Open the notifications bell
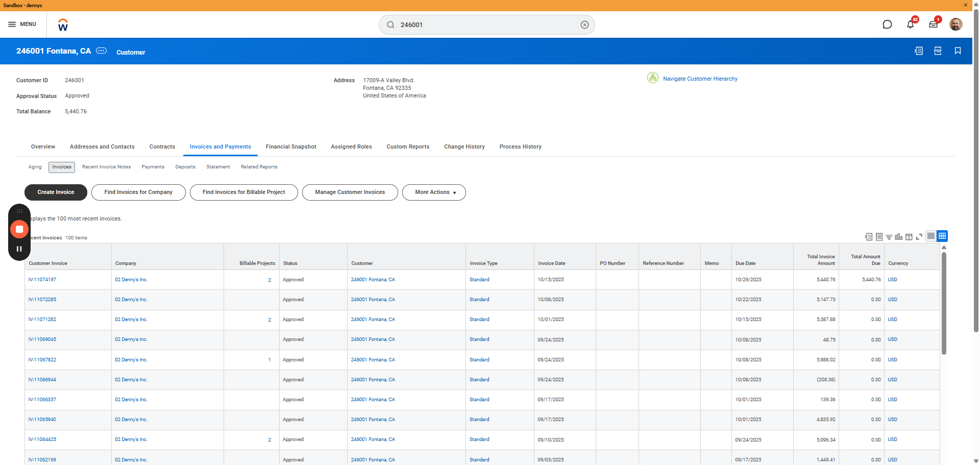 [910, 25]
